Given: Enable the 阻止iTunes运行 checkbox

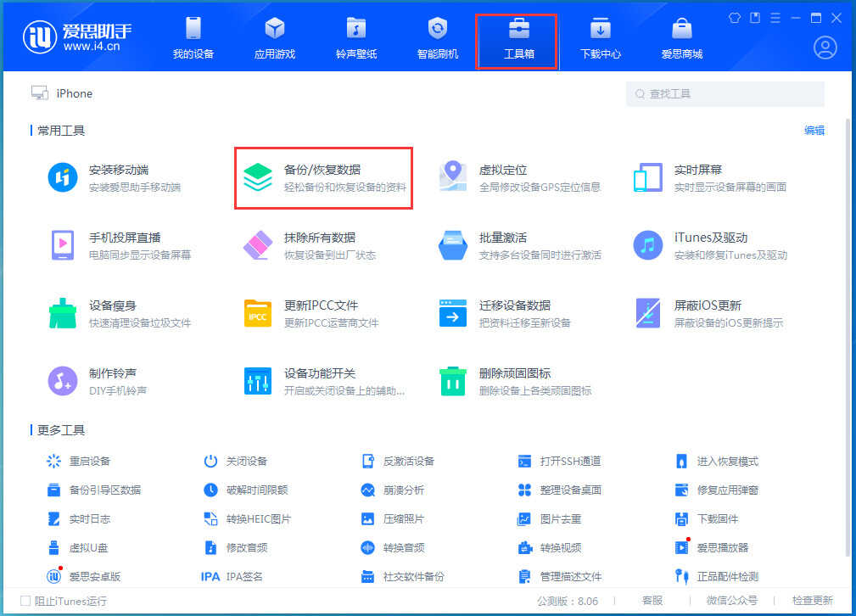Looking at the screenshot, I should point(25,601).
